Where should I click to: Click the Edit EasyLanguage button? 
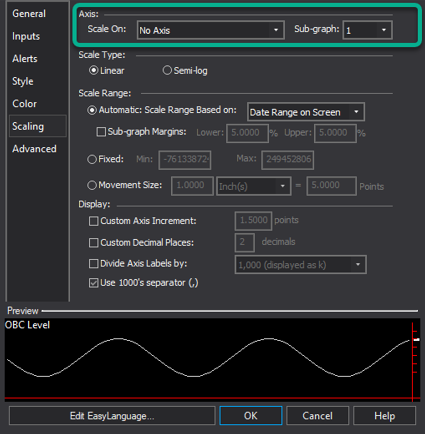[112, 416]
